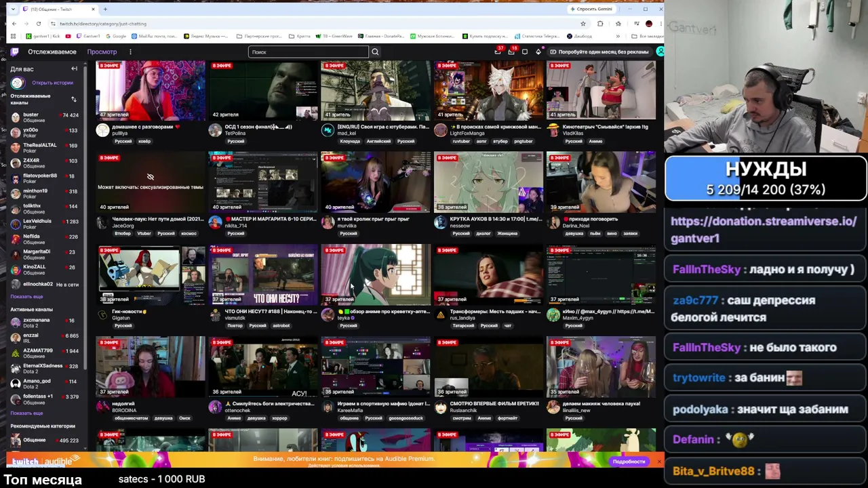The image size is (868, 488).
Task: Open the Отслеживаемое tab
Action: point(52,52)
